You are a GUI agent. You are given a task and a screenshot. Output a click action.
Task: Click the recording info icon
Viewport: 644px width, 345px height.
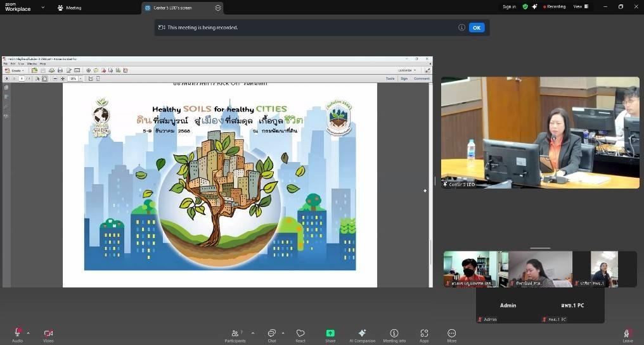pyautogui.click(x=461, y=27)
